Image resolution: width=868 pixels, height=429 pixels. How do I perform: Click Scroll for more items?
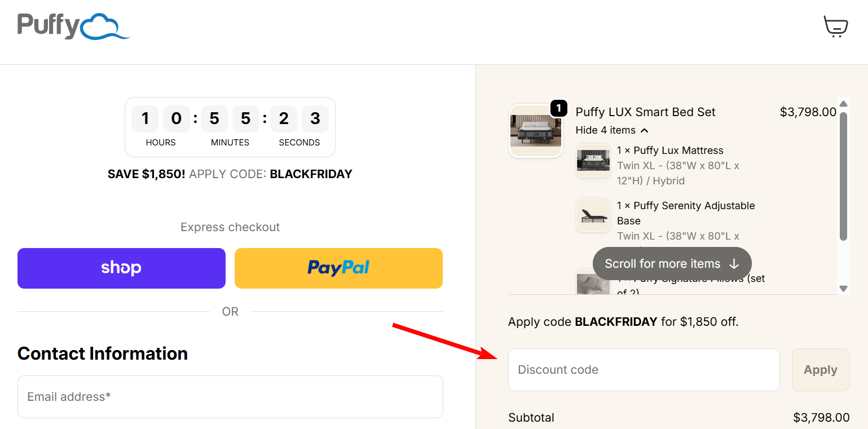coord(671,263)
